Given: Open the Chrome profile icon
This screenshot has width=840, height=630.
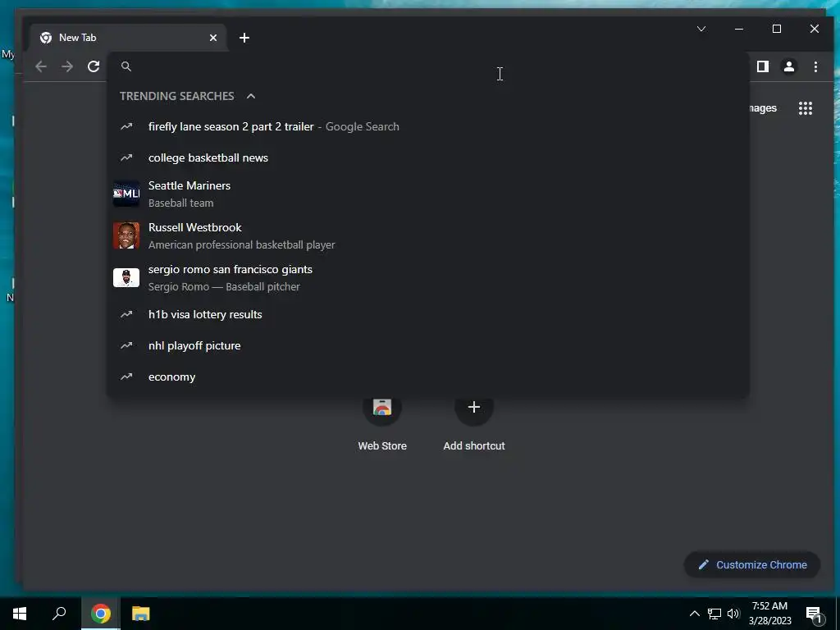Looking at the screenshot, I should [x=788, y=66].
